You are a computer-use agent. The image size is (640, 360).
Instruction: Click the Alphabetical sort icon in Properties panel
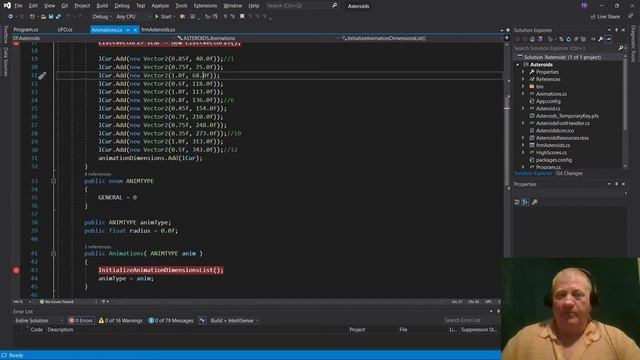pos(525,202)
